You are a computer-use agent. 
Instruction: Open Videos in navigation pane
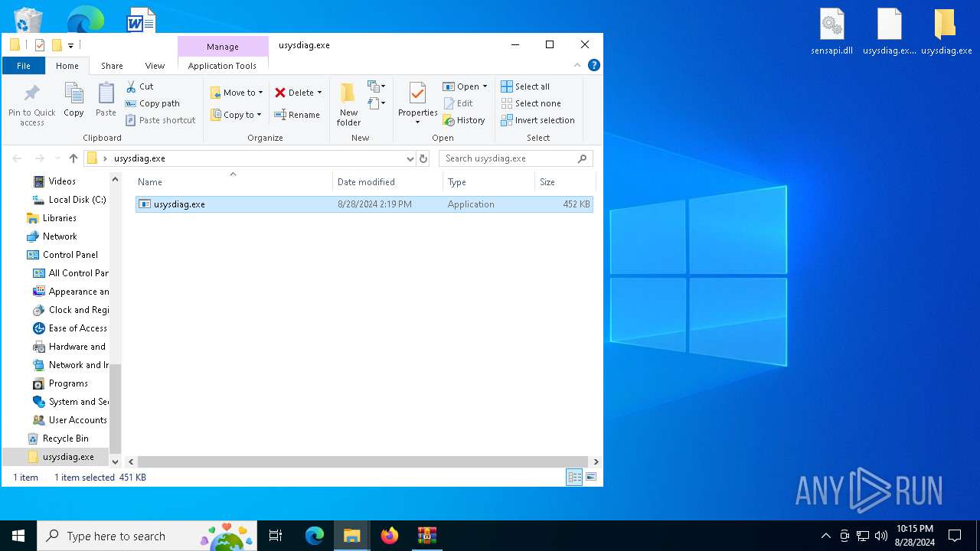coord(62,181)
